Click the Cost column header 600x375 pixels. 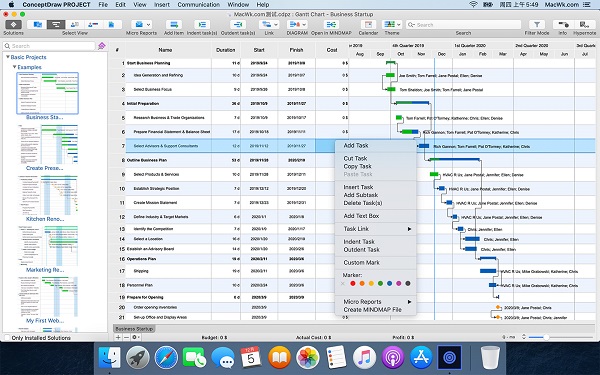pos(332,50)
